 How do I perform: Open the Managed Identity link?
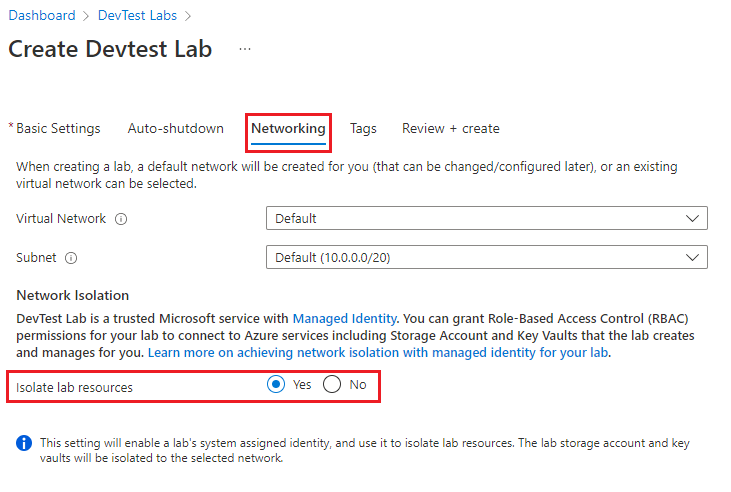point(345,318)
